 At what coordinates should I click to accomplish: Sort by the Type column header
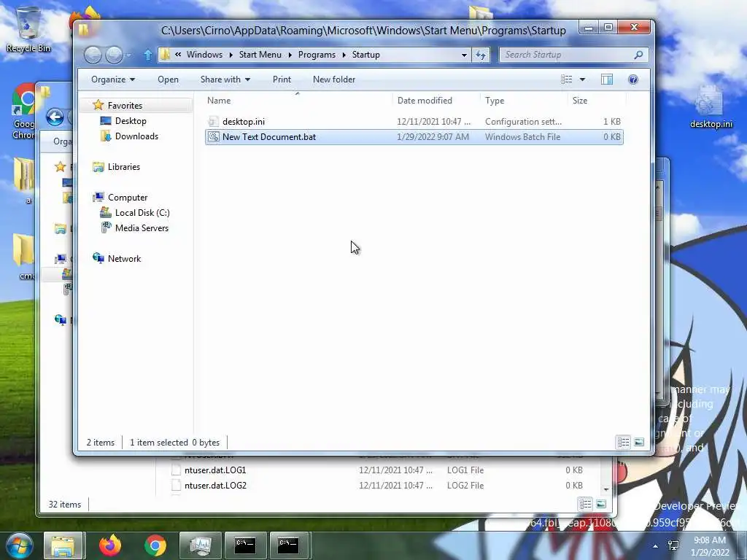point(524,101)
